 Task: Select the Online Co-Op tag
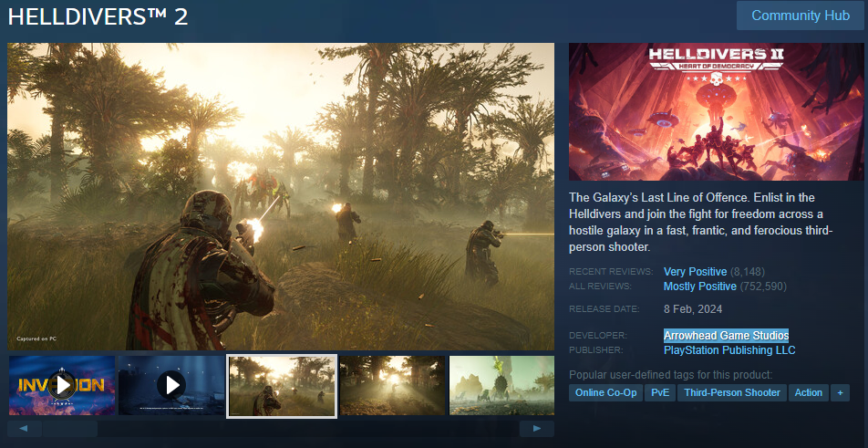point(605,392)
